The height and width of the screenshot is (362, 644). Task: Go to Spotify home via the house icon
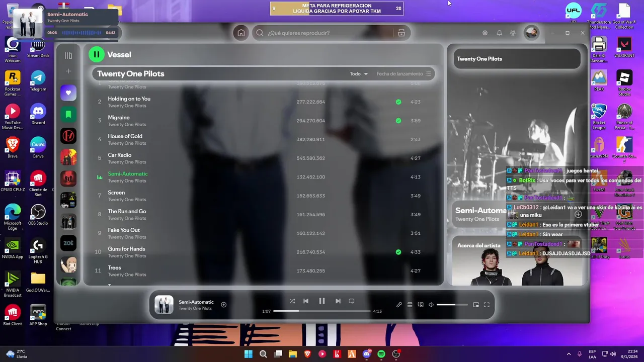[241, 33]
